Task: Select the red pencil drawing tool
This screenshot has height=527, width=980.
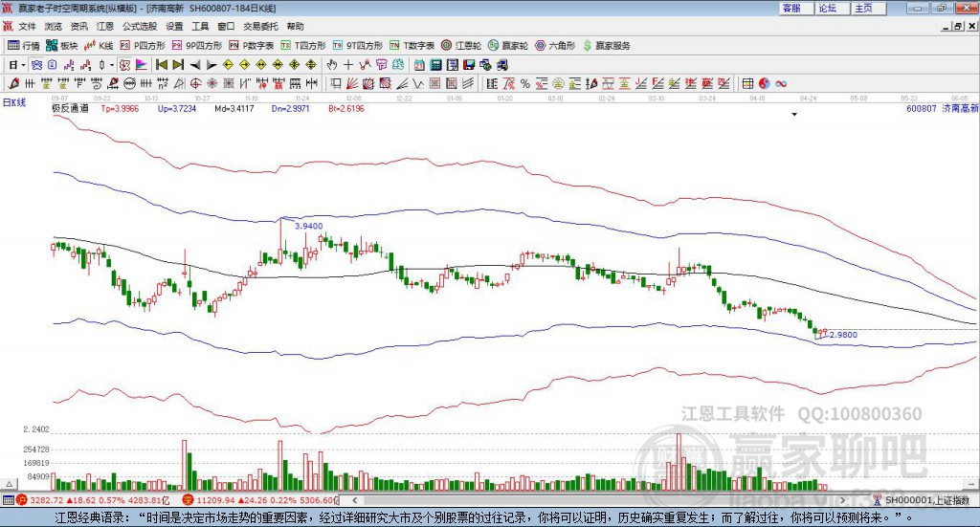Action: pos(13,83)
